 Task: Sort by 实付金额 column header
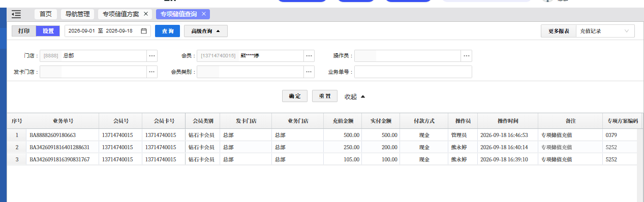click(x=381, y=121)
